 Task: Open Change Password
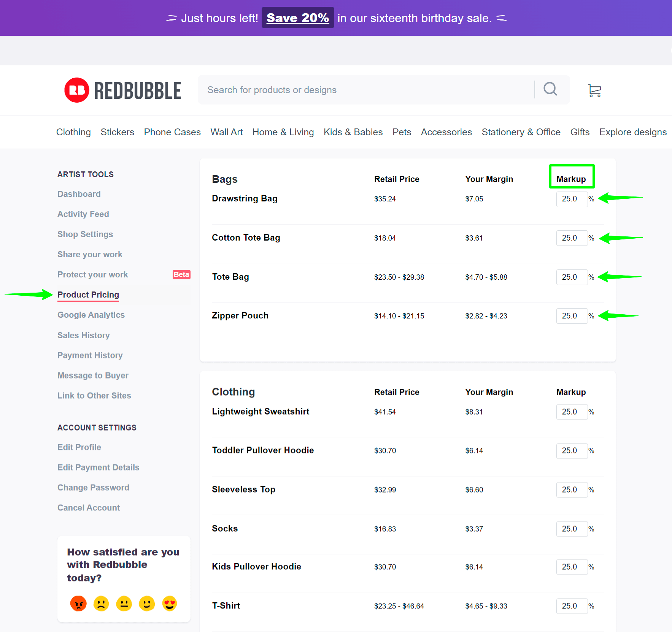click(x=94, y=488)
